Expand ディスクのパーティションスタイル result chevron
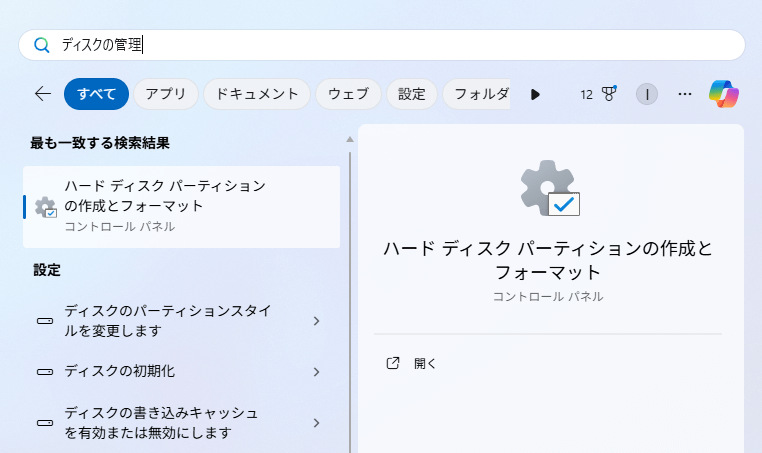 click(x=316, y=321)
